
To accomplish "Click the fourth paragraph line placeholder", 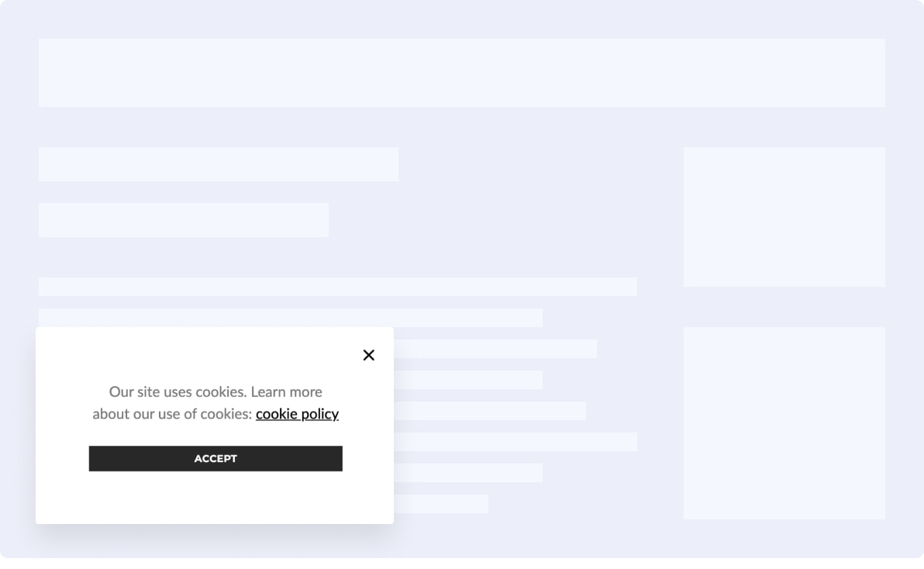I will (468, 380).
